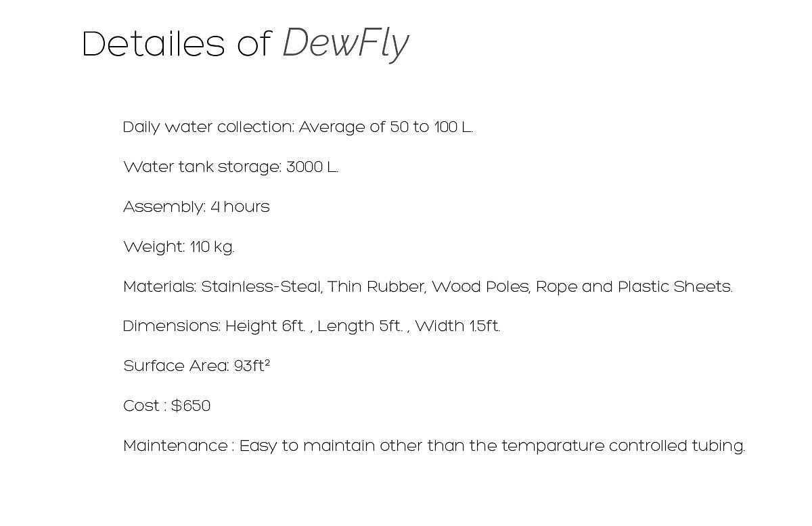This screenshot has width=812, height=526.
Task: Click the Water tank storage line
Action: click(x=231, y=167)
